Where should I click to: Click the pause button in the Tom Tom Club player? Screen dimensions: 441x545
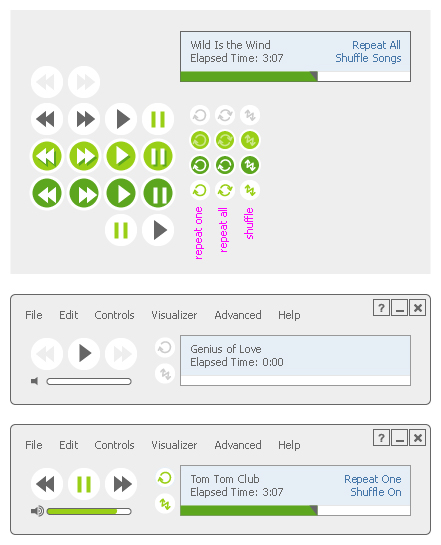tap(84, 483)
